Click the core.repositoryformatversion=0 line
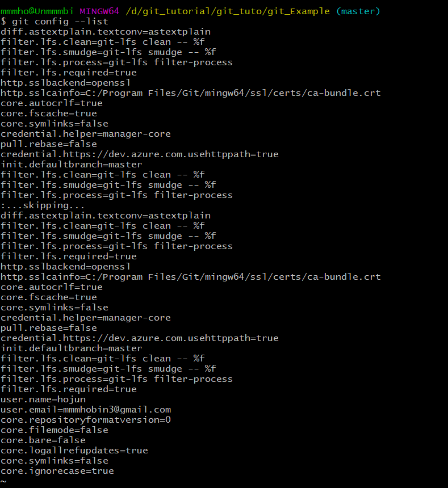 (86, 420)
